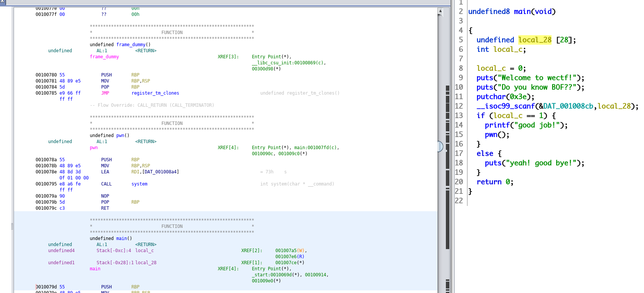Click the round listing scrollbar thumb
This screenshot has width=644, height=293.
point(440,146)
